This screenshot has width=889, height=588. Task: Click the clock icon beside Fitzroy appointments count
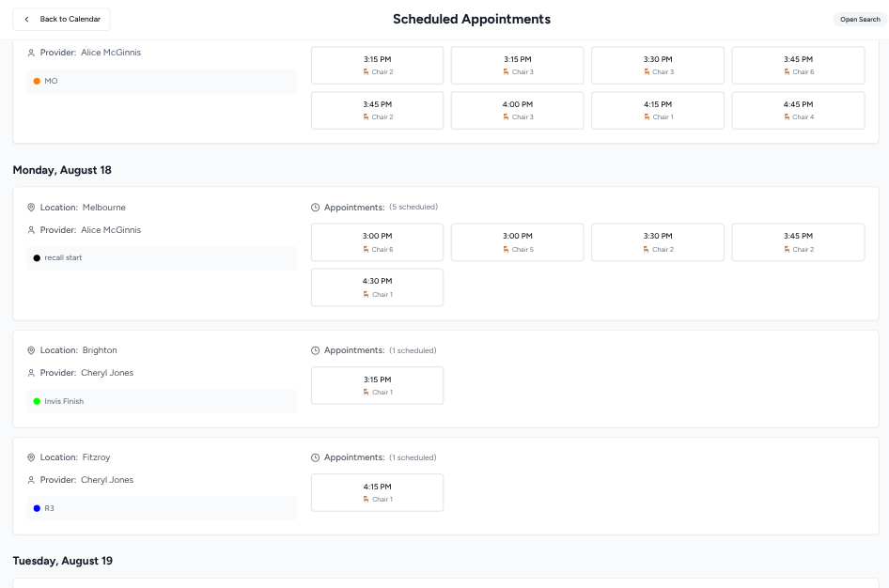click(x=314, y=457)
